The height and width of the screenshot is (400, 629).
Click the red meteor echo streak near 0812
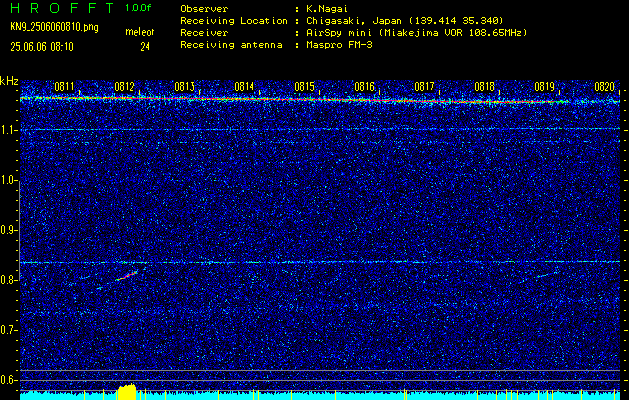coord(127,276)
